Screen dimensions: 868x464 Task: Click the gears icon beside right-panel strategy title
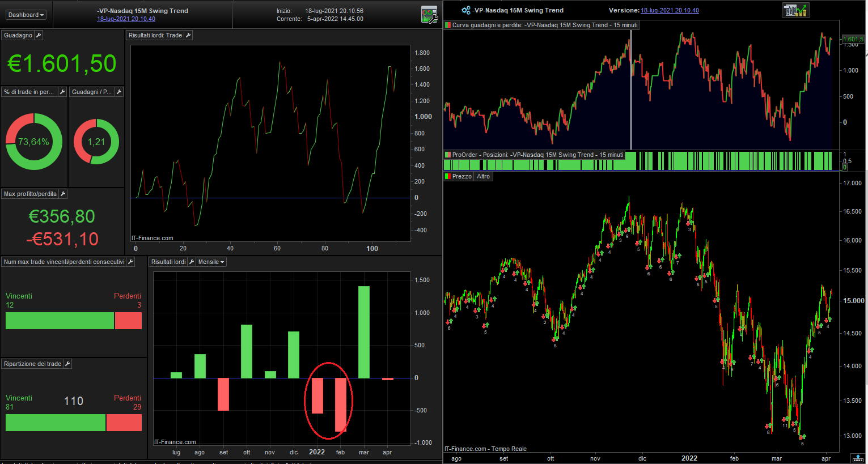coord(466,10)
